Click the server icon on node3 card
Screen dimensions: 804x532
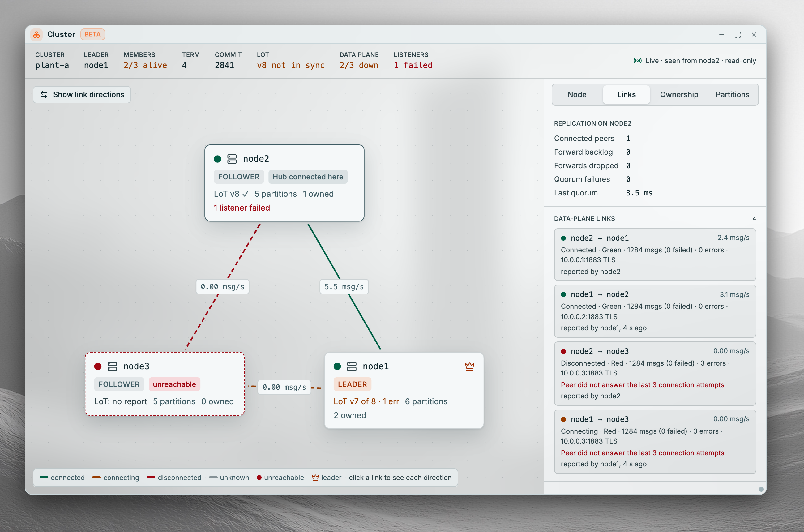pos(112,367)
